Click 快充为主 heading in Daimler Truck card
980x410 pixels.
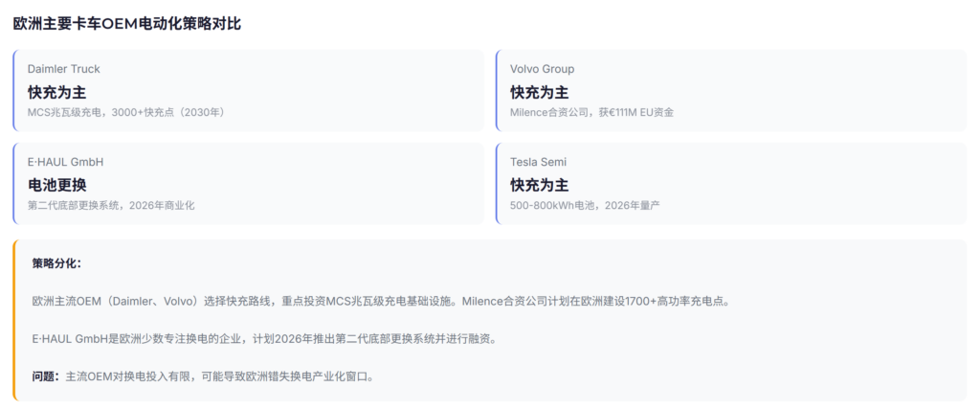pyautogui.click(x=56, y=92)
